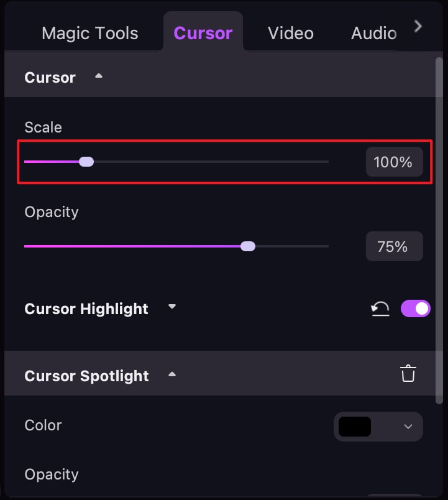Delete the Cursor Spotlight effect

point(408,374)
